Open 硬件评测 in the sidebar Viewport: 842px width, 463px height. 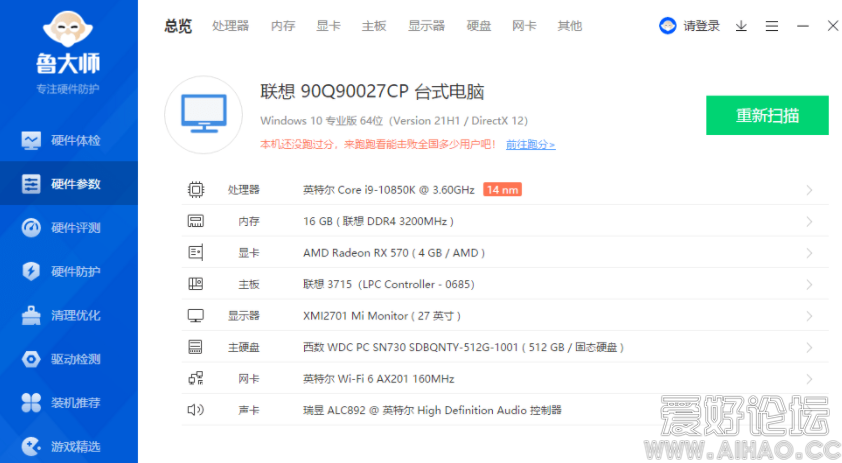tap(69, 228)
